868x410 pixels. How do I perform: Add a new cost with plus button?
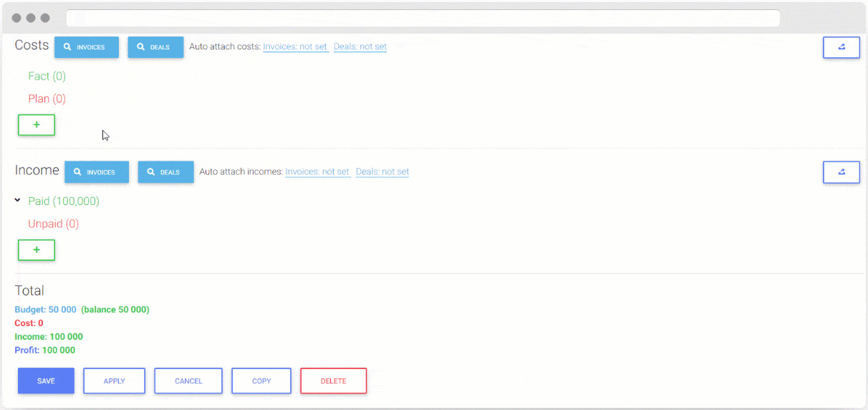pyautogui.click(x=37, y=125)
